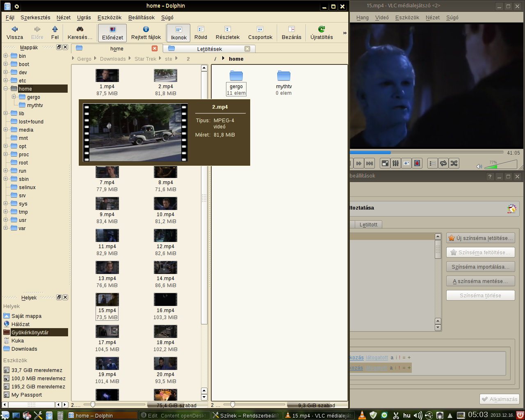Skip to next track in VLC
This screenshot has width=525, height=420.
point(370,163)
